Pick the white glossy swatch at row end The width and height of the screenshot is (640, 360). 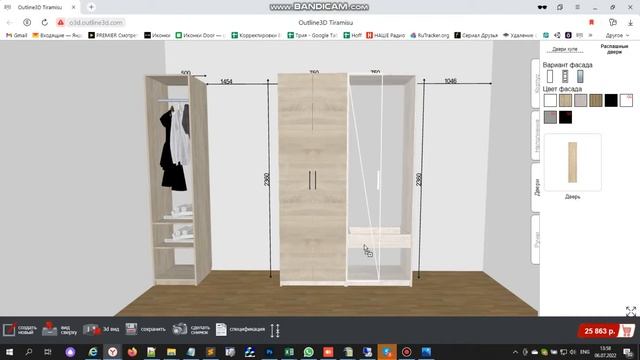[x=626, y=100]
